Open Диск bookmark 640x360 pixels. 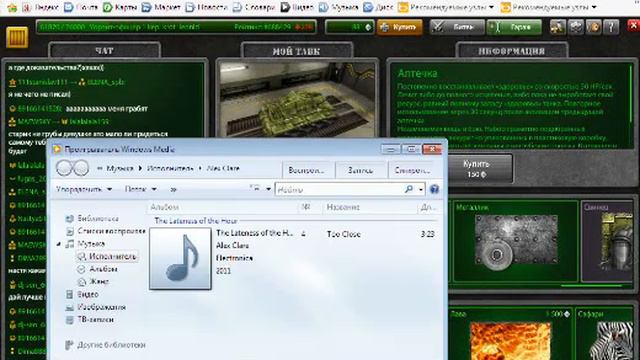click(378, 7)
